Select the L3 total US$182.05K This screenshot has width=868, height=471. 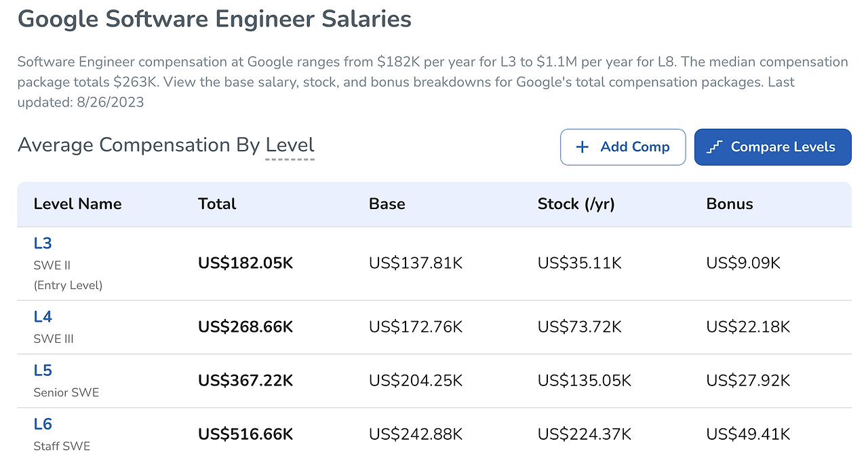pyautogui.click(x=245, y=263)
